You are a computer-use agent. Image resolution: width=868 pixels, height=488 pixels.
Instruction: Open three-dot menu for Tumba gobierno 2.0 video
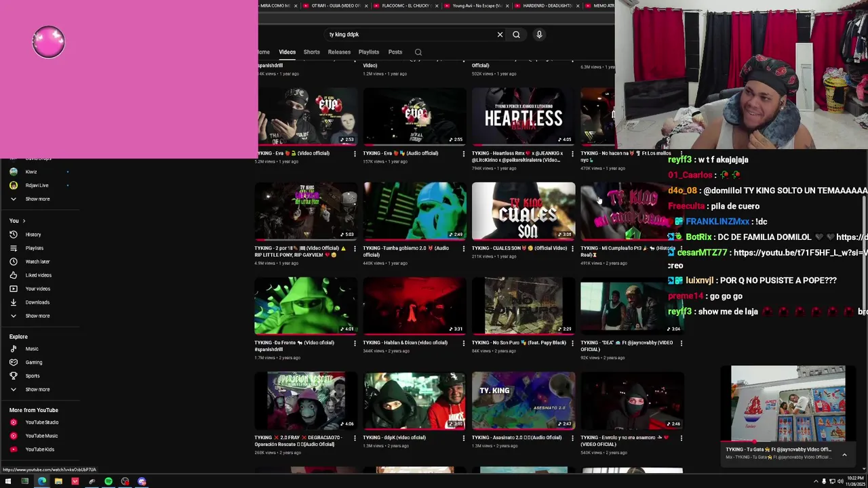(464, 249)
